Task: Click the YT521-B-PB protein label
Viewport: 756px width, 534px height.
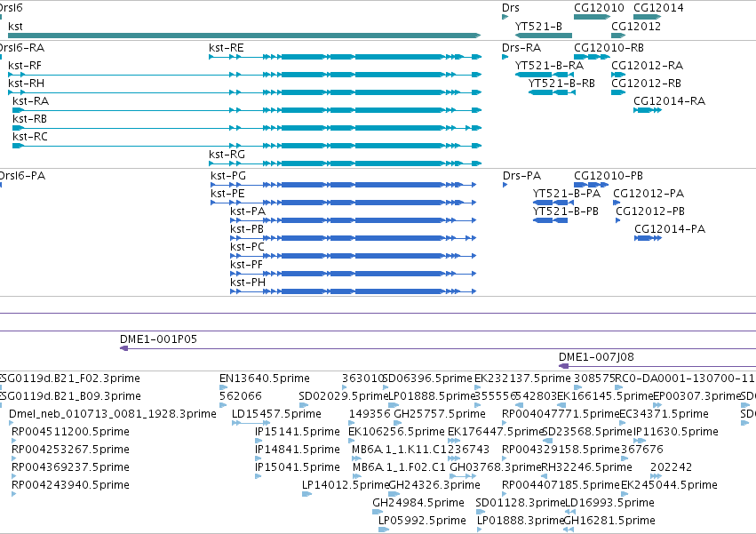Action: 566,211
